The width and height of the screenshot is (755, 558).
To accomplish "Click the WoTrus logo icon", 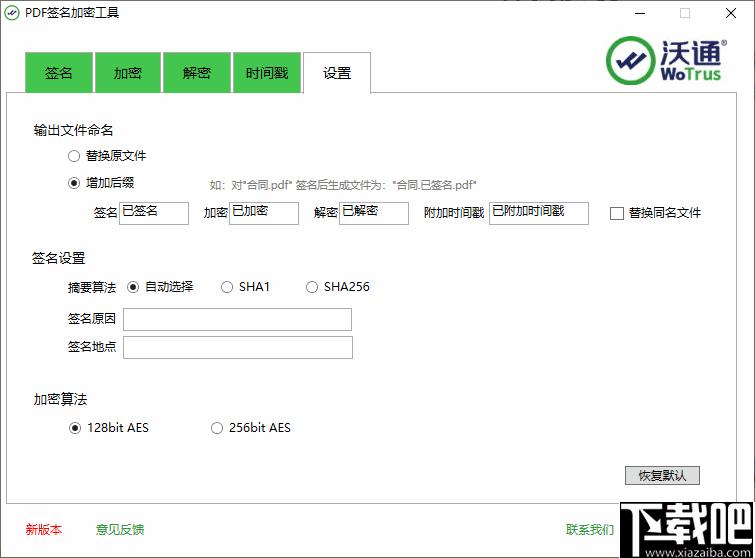I will [x=630, y=60].
